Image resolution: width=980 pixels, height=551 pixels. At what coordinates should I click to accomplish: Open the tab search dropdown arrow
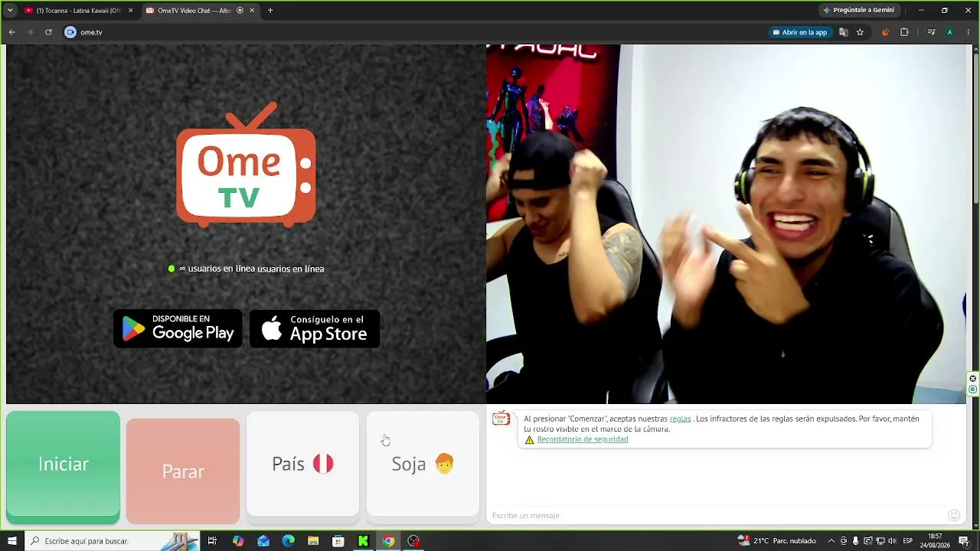pos(10,11)
